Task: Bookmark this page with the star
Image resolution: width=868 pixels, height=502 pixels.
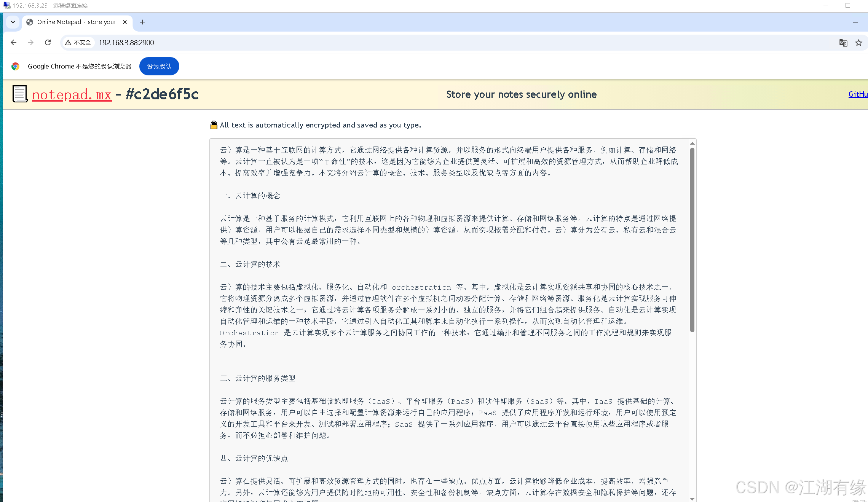Action: coord(858,43)
